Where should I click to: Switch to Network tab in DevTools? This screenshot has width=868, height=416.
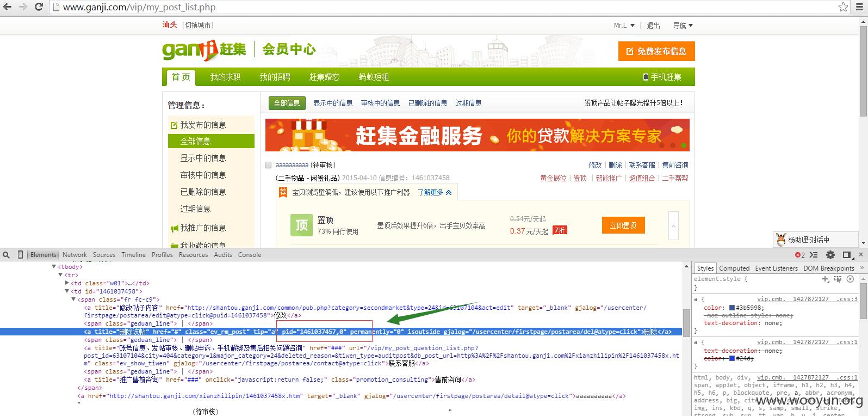[75, 255]
